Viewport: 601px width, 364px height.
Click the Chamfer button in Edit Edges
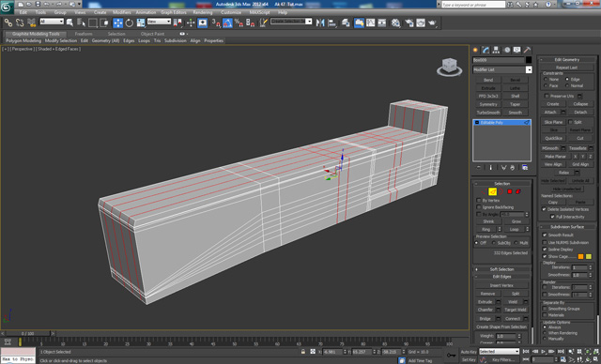pos(485,310)
